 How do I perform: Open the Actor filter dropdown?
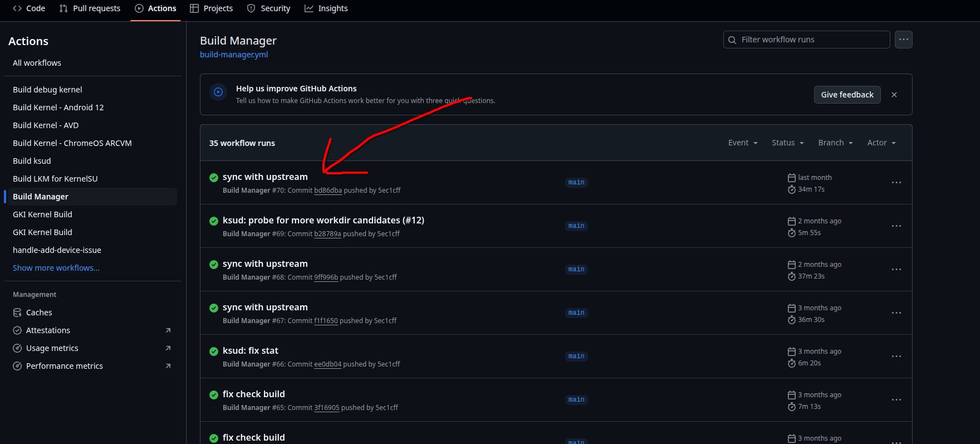pos(881,143)
